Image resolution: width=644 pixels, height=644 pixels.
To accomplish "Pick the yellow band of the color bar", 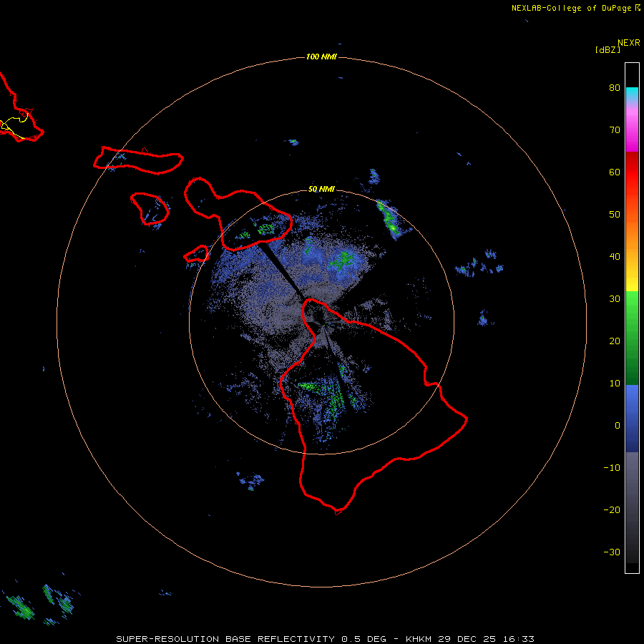I will click(632, 281).
